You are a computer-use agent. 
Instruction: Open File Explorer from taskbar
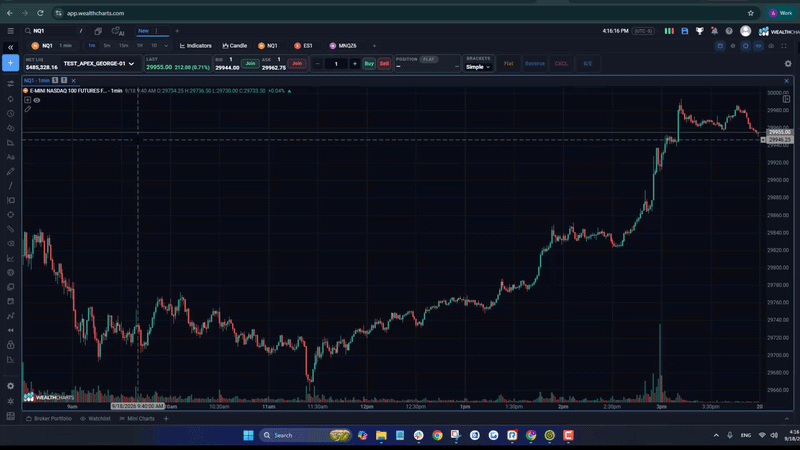coord(381,435)
